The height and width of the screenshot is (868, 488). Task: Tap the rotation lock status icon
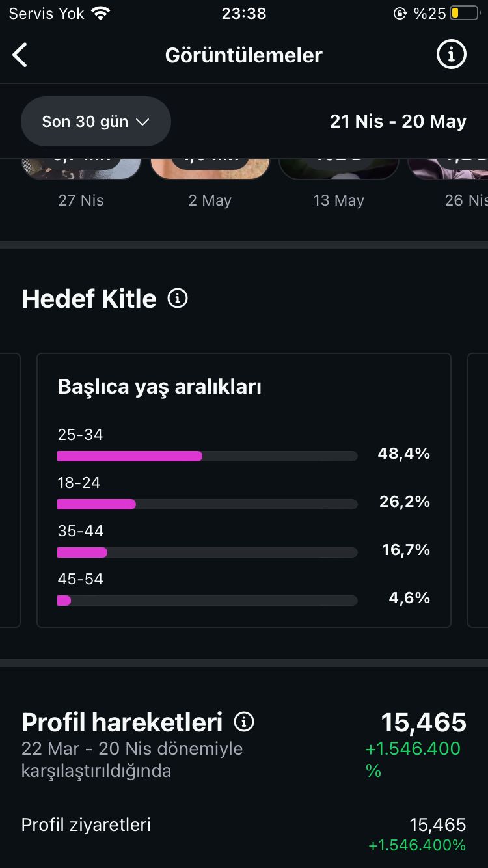(400, 13)
